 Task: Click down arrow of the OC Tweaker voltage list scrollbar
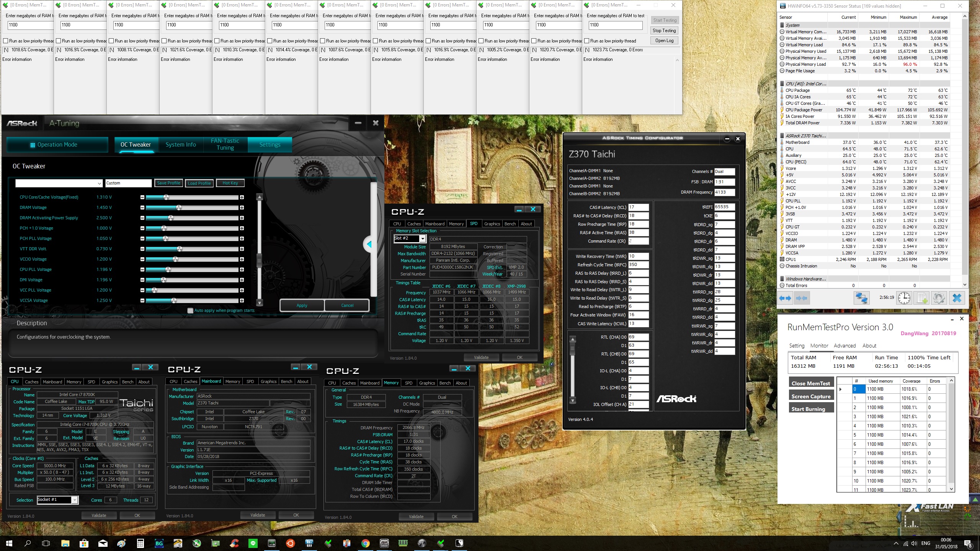260,303
